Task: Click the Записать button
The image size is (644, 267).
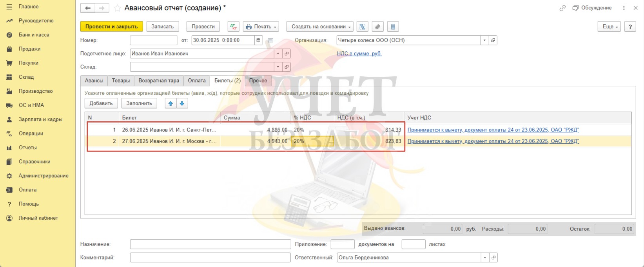Action: 163,27
